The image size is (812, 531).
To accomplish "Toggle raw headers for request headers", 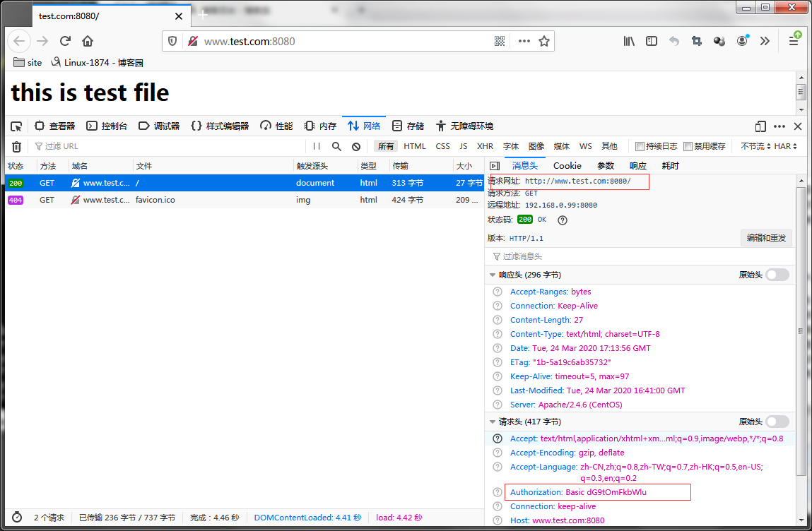I will click(x=777, y=422).
